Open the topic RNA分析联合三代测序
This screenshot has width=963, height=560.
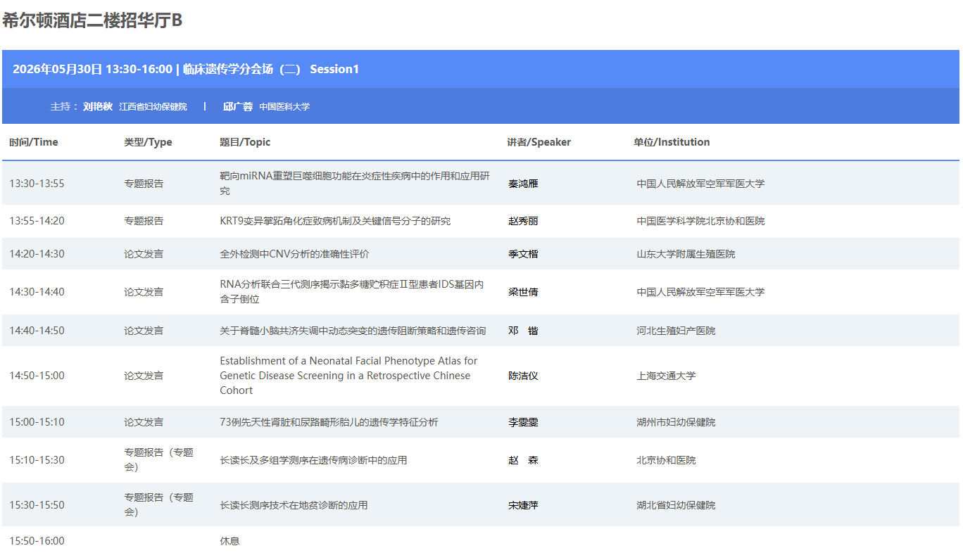click(352, 292)
